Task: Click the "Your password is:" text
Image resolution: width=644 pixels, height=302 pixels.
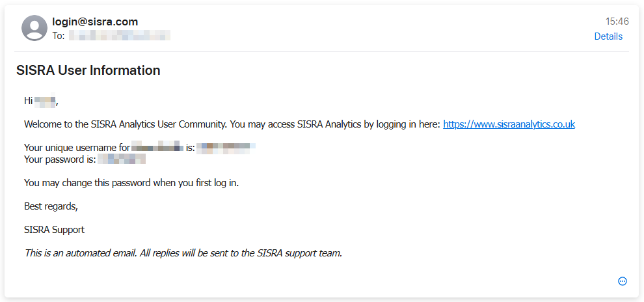Action: [60, 159]
